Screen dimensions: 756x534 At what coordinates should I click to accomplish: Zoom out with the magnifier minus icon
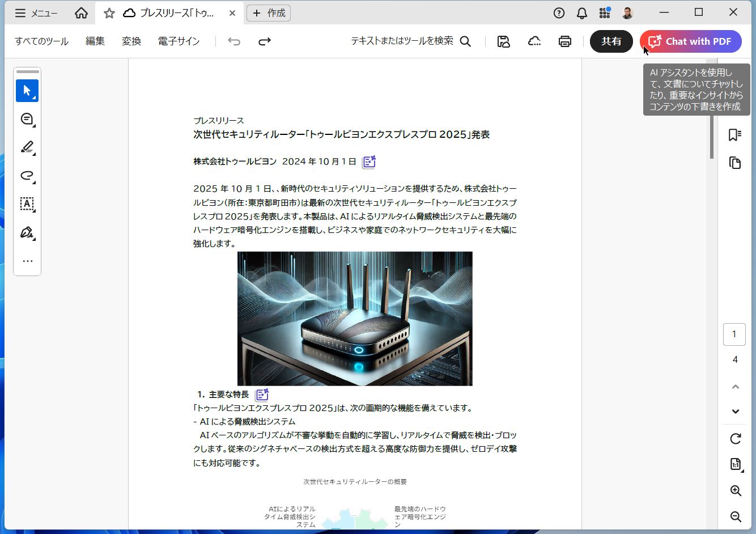pos(736,516)
